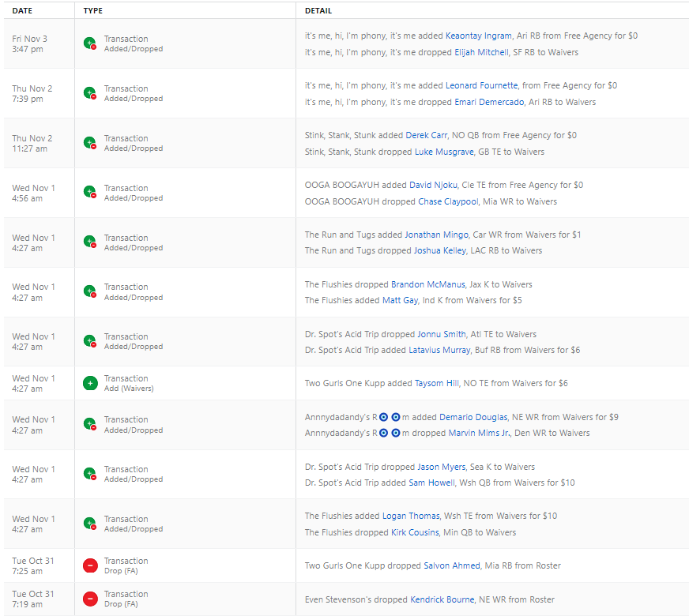Click the DETAIL column header
The height and width of the screenshot is (616, 689).
318,11
